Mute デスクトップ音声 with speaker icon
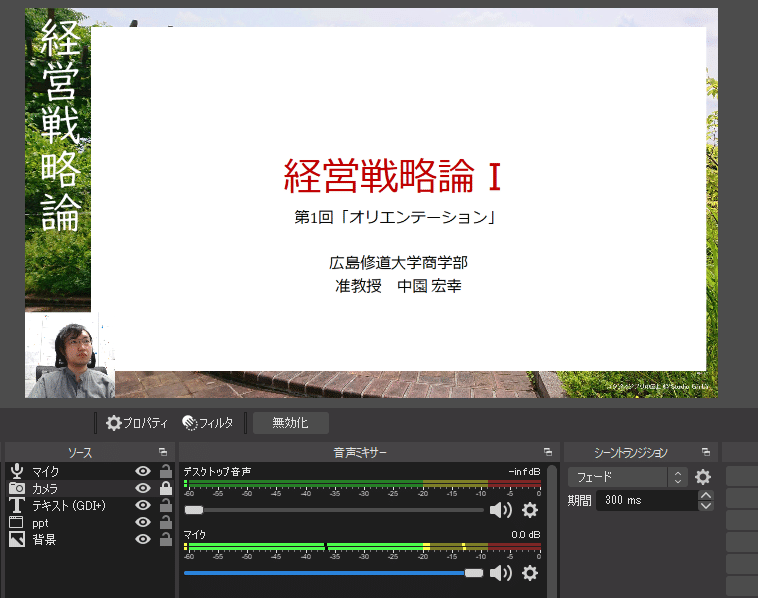 [500, 510]
